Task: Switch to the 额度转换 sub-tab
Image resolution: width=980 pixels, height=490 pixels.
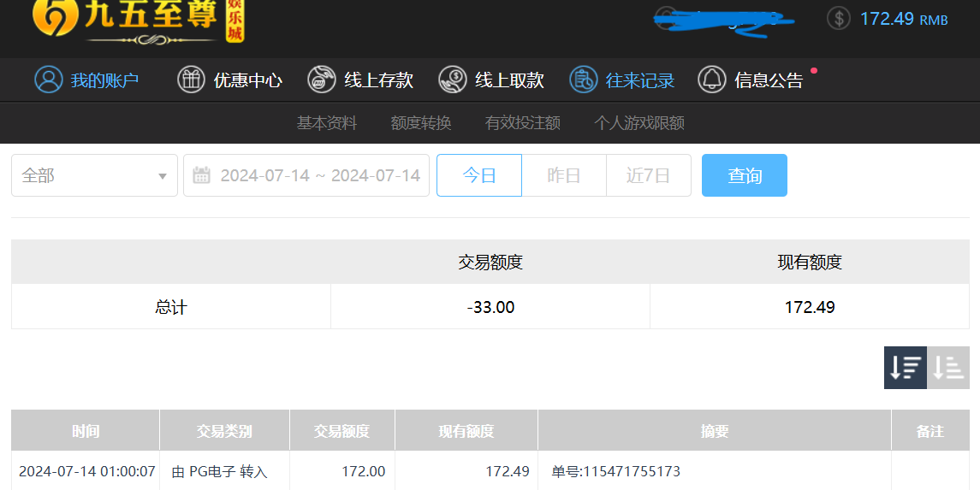Action: click(x=421, y=123)
